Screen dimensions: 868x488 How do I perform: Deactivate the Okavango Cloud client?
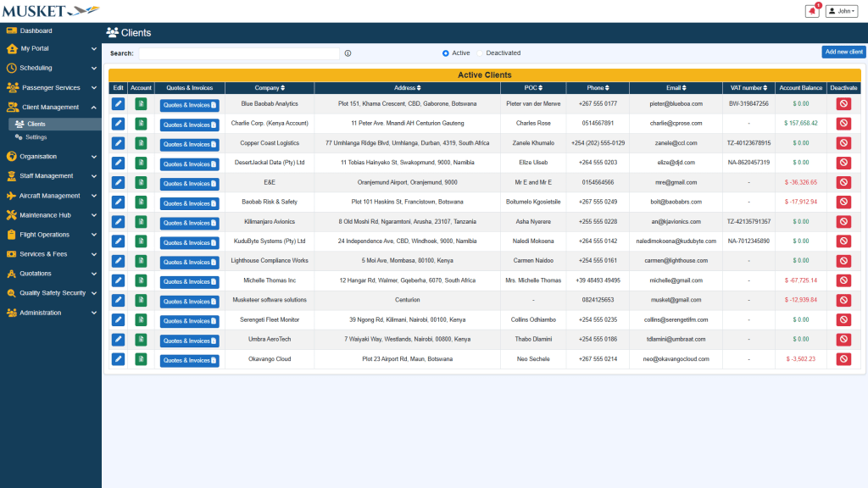[843, 359]
